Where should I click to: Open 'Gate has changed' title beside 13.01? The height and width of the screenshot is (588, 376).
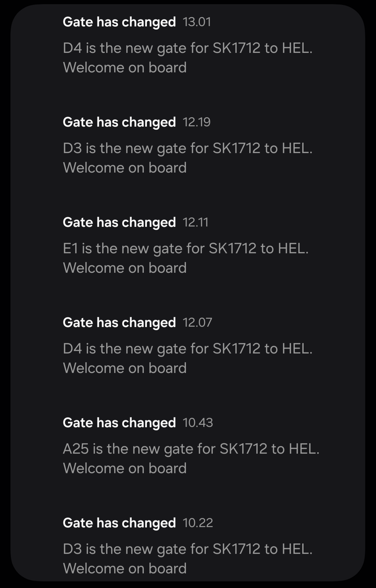point(119,22)
